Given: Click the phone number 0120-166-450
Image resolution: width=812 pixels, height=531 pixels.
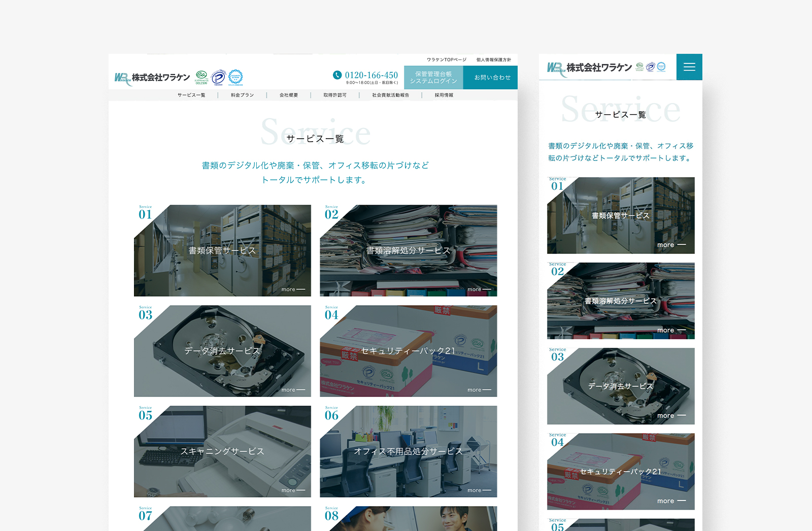Looking at the screenshot, I should coord(371,75).
